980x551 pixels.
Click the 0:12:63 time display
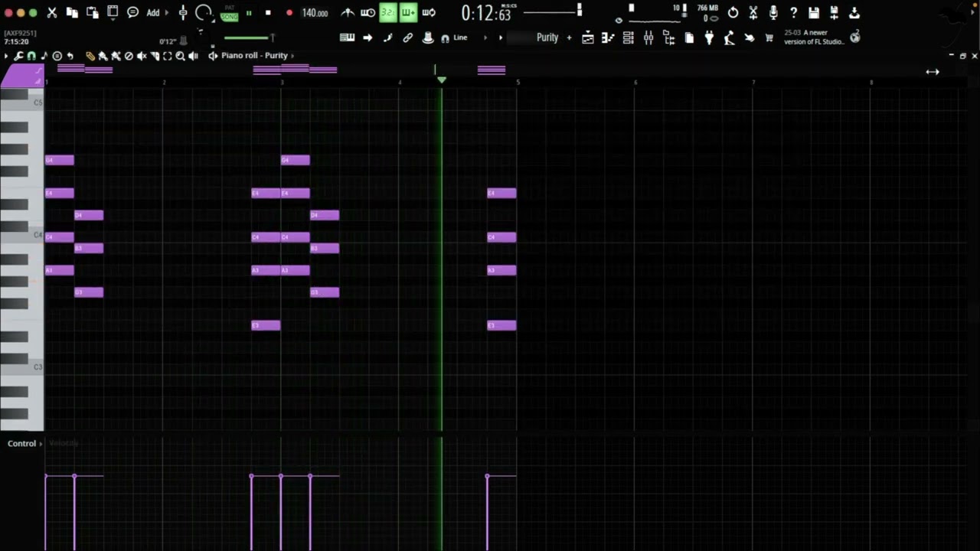pyautogui.click(x=486, y=14)
